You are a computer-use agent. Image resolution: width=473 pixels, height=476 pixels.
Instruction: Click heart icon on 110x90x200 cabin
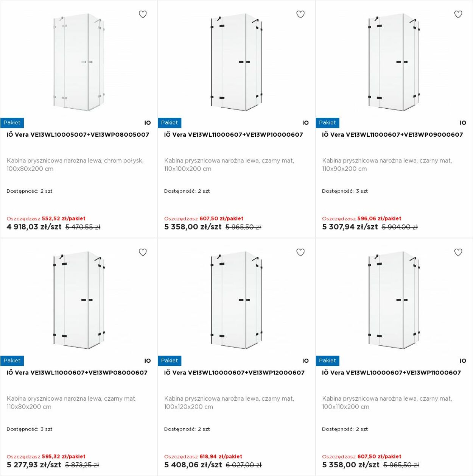click(458, 14)
